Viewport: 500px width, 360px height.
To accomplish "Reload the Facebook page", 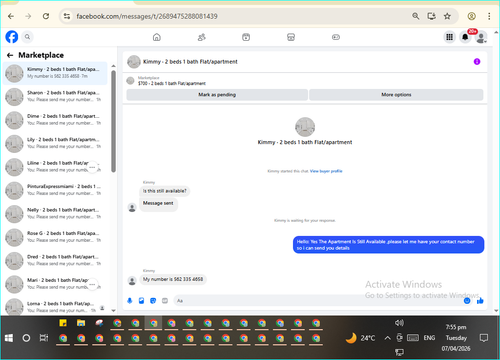I will 46,16.
